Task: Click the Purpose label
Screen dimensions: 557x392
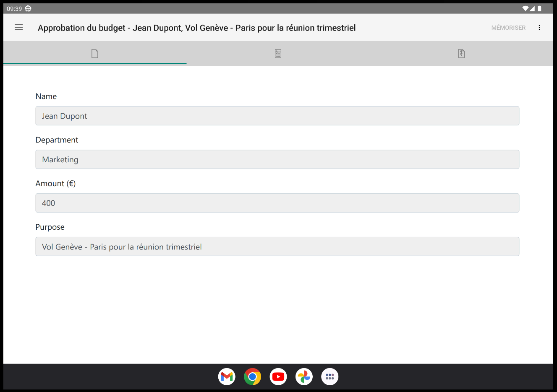Action: tap(50, 227)
